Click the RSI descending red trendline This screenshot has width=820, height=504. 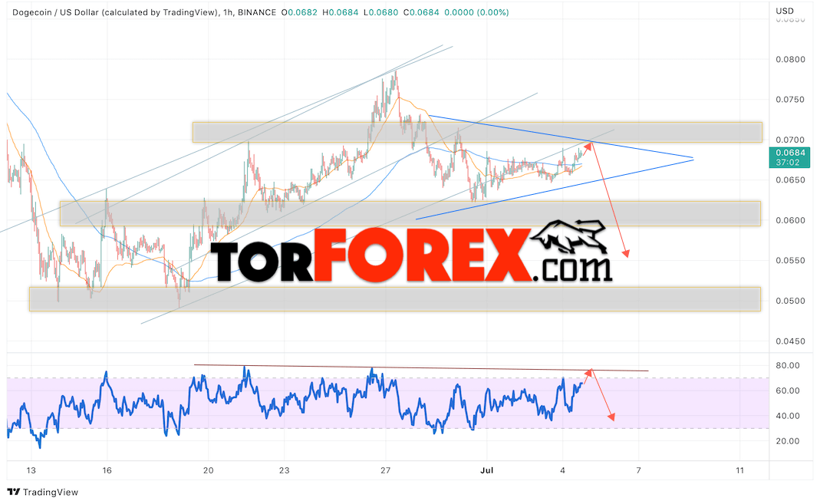coord(421,368)
